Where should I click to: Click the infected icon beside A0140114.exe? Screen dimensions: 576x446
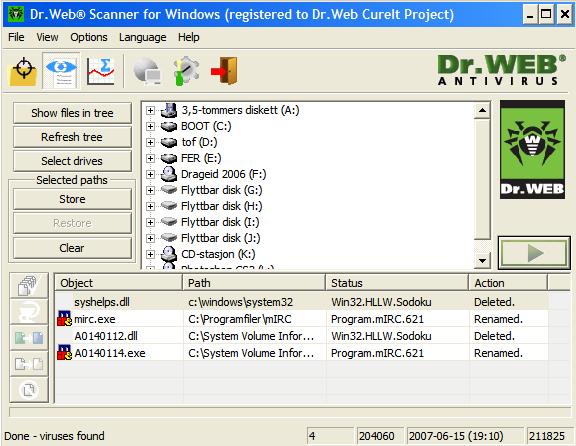click(x=64, y=352)
